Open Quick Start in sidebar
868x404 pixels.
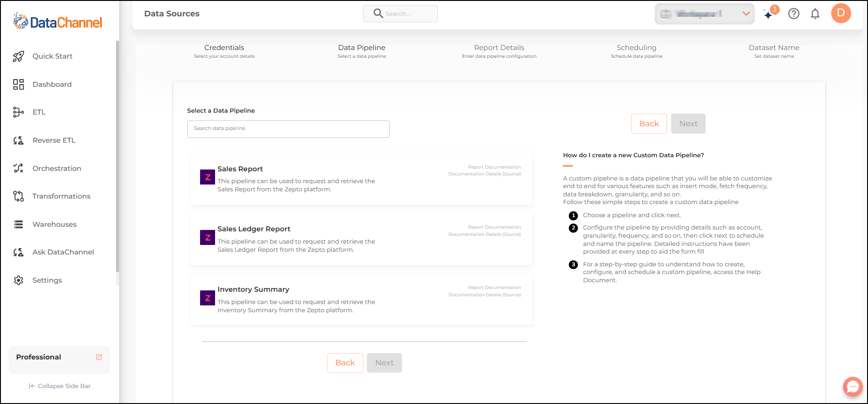tap(52, 56)
